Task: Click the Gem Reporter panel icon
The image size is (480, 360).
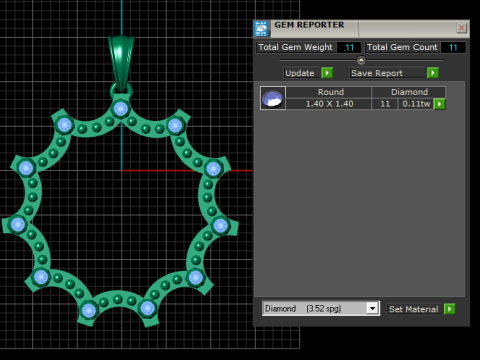Action: 261,29
